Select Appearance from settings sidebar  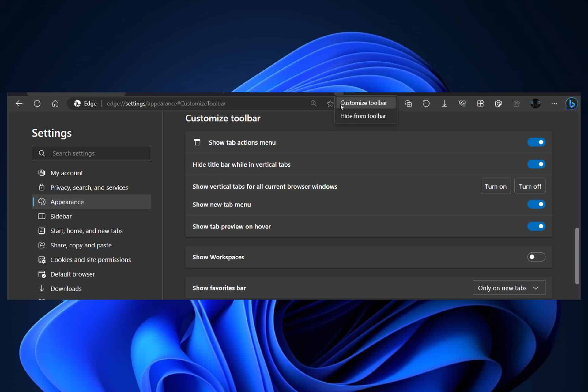click(x=67, y=202)
